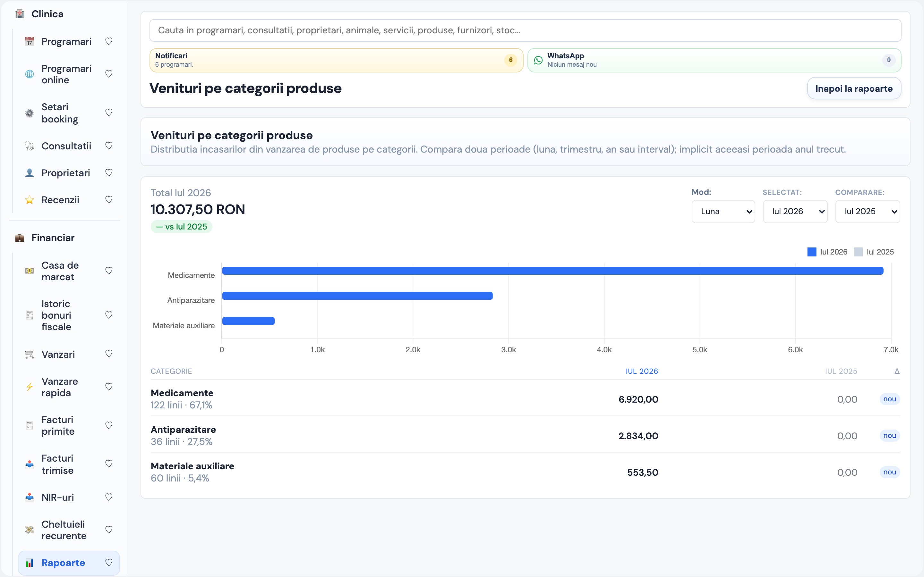The height and width of the screenshot is (577, 924).
Task: Click the globe icon for Programari online
Action: tap(30, 74)
